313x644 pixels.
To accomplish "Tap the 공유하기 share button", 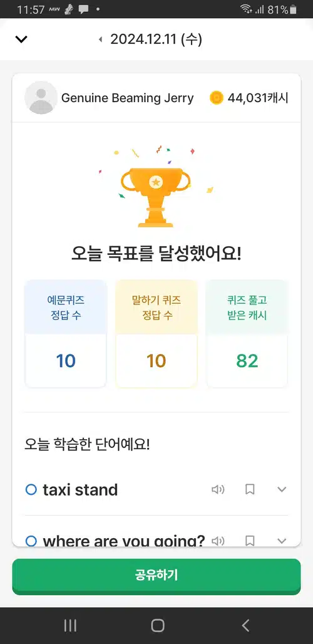I will click(x=156, y=576).
